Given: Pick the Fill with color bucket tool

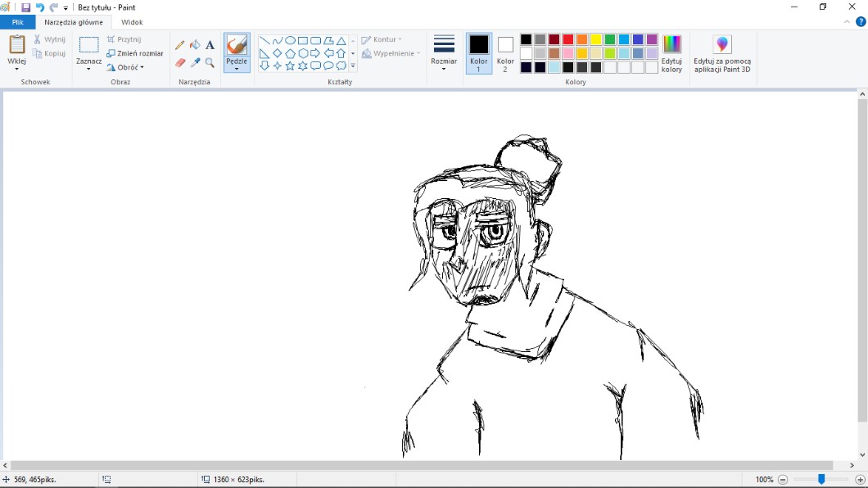Looking at the screenshot, I should tap(195, 45).
